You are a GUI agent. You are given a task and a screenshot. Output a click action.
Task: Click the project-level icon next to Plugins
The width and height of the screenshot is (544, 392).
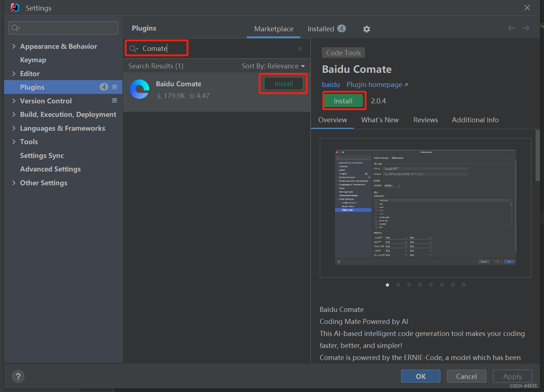(115, 87)
